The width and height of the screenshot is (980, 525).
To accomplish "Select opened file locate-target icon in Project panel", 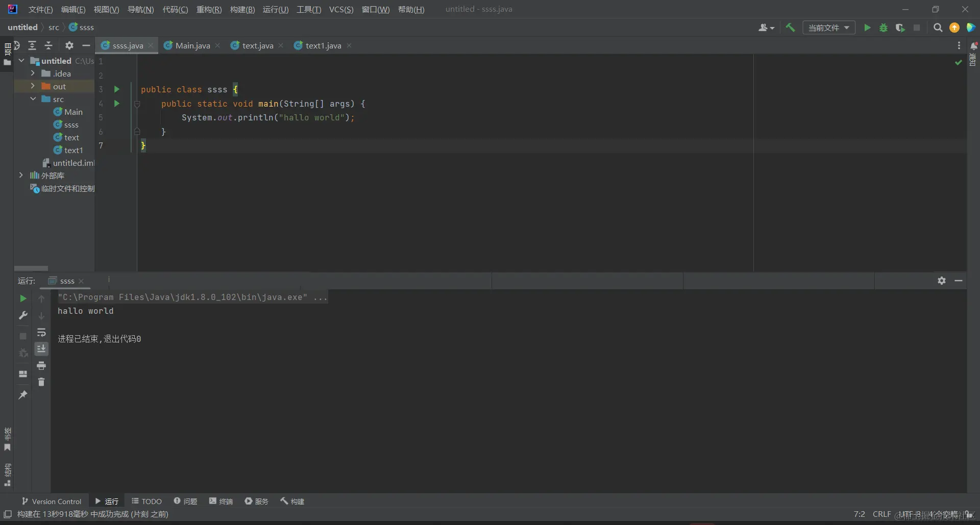I will pyautogui.click(x=17, y=45).
